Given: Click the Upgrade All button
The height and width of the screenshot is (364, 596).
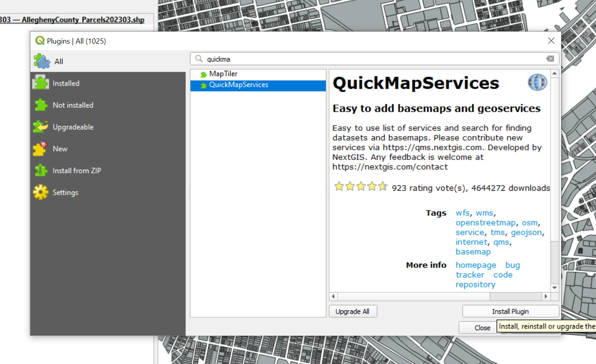Looking at the screenshot, I should pyautogui.click(x=352, y=311).
